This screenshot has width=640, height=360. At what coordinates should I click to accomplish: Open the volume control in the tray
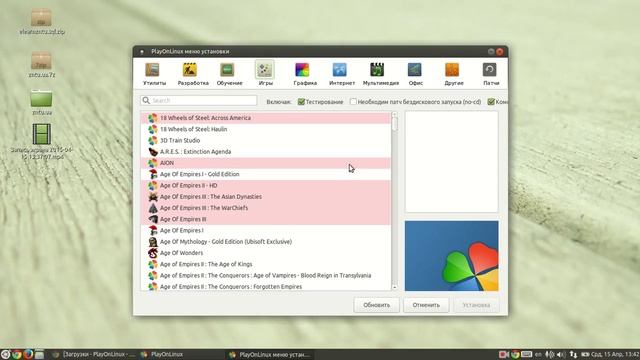[x=561, y=354]
